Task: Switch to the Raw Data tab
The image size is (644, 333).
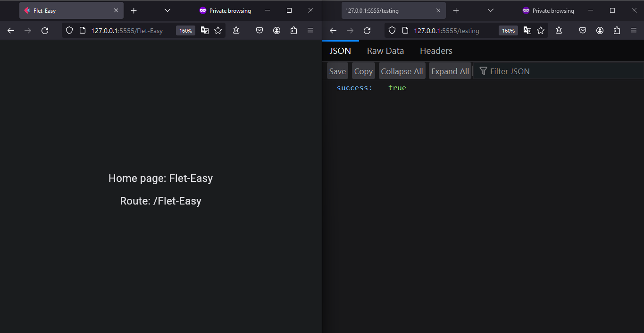Action: [x=385, y=51]
